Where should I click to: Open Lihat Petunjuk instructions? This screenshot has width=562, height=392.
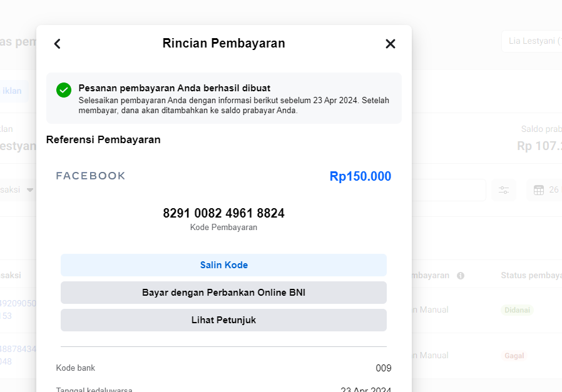click(223, 320)
